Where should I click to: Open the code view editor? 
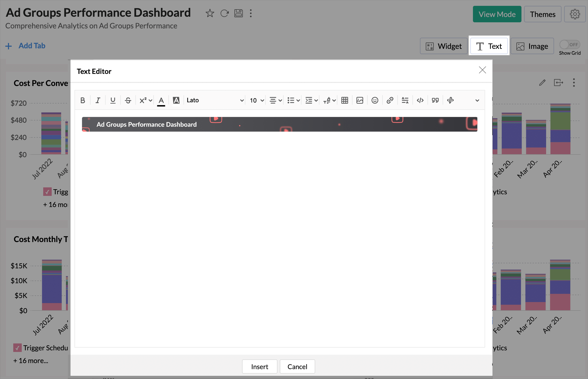point(420,100)
